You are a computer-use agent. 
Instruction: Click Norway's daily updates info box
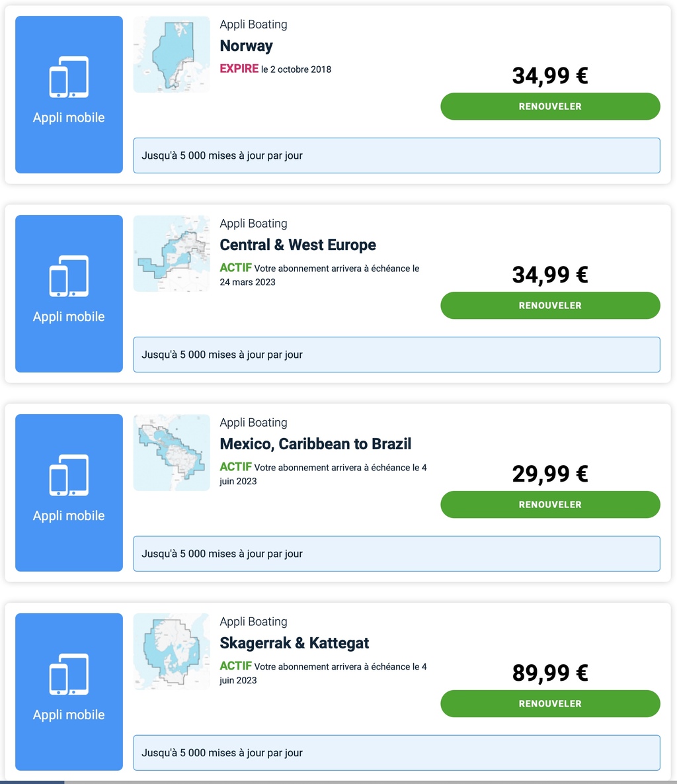[397, 155]
